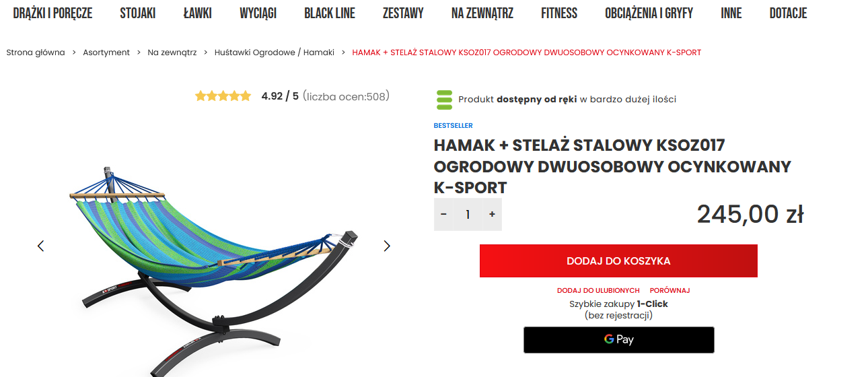The image size is (868, 377).
Task: Open the Drążki i poręcze menu
Action: point(52,13)
